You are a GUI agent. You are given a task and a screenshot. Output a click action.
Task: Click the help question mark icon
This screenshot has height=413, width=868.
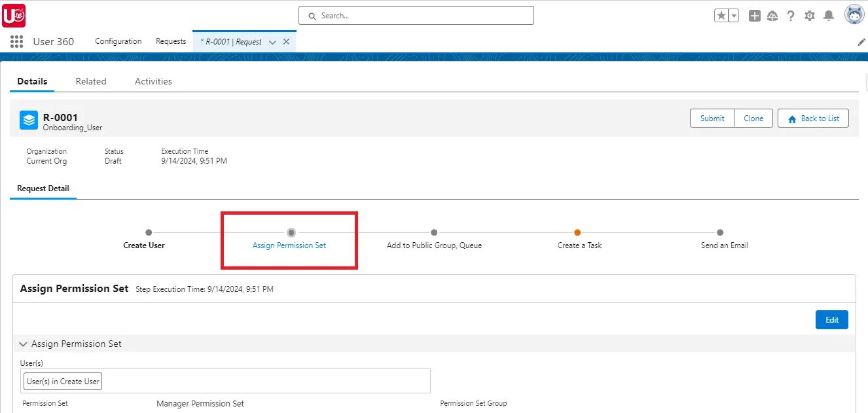tap(791, 14)
